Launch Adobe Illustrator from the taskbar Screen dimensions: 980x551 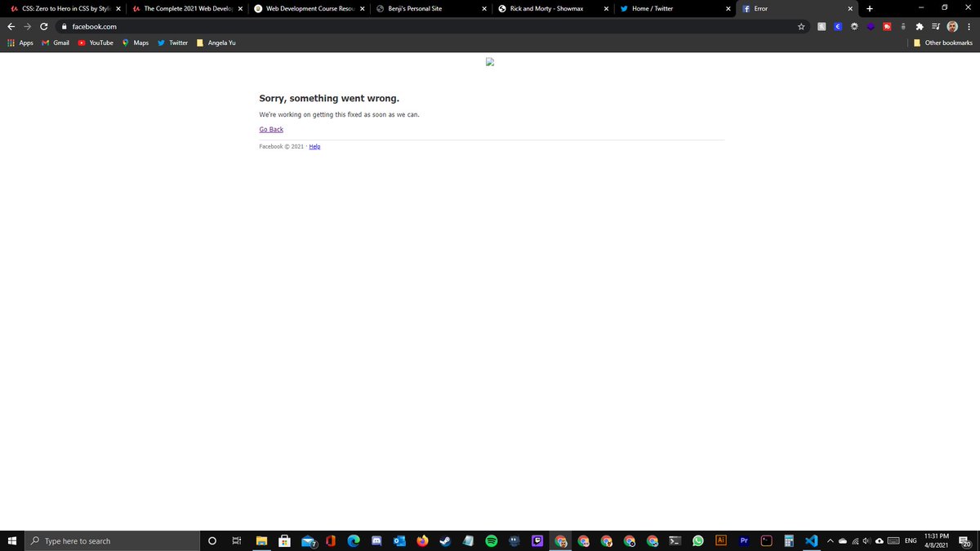click(720, 540)
